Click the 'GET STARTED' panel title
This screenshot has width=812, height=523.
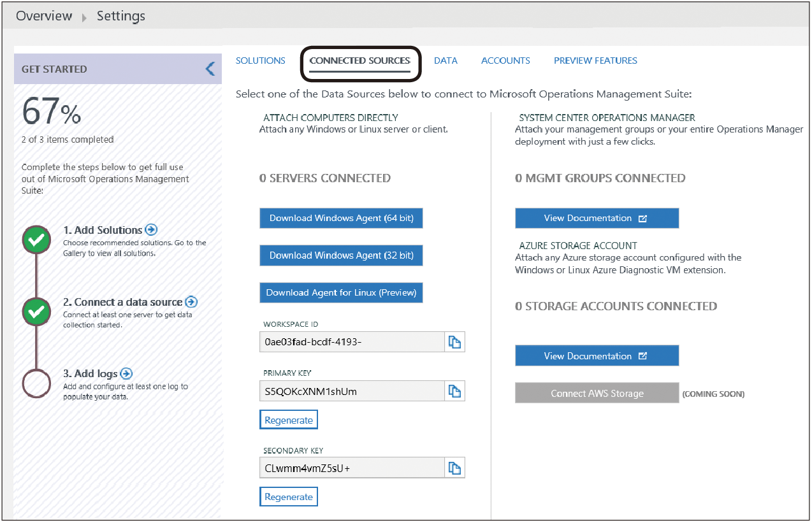54,69
